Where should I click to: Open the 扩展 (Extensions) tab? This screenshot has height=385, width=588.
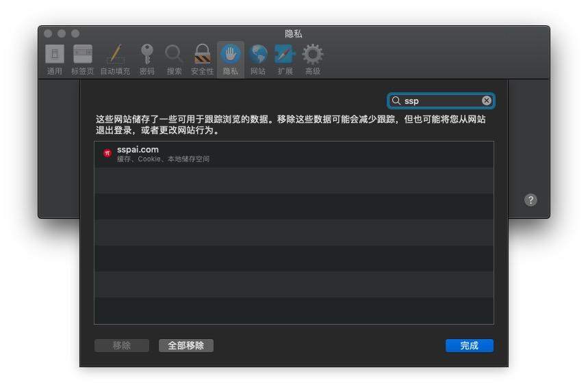coord(285,59)
